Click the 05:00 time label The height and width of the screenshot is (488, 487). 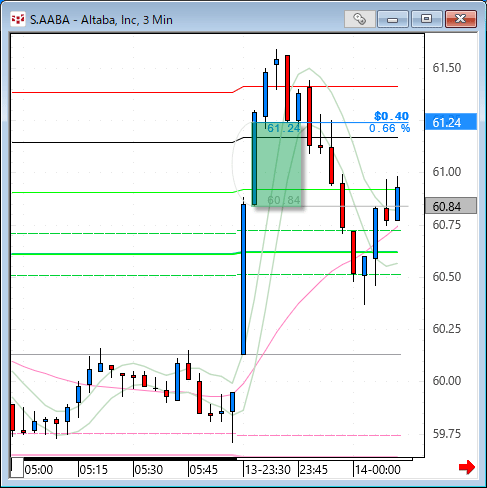coord(39,470)
